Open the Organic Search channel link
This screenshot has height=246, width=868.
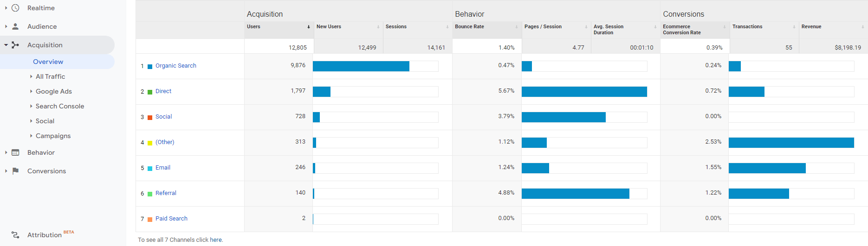175,66
